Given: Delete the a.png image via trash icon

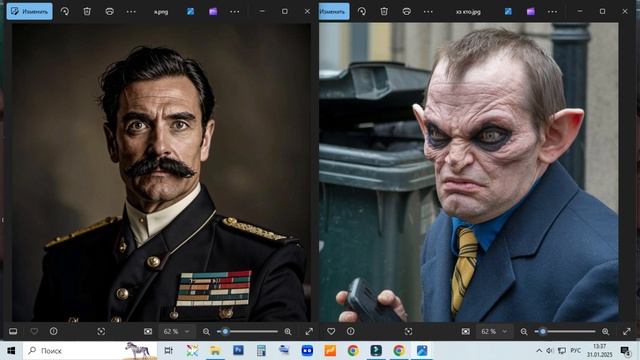Looking at the screenshot, I should pyautogui.click(x=87, y=11).
